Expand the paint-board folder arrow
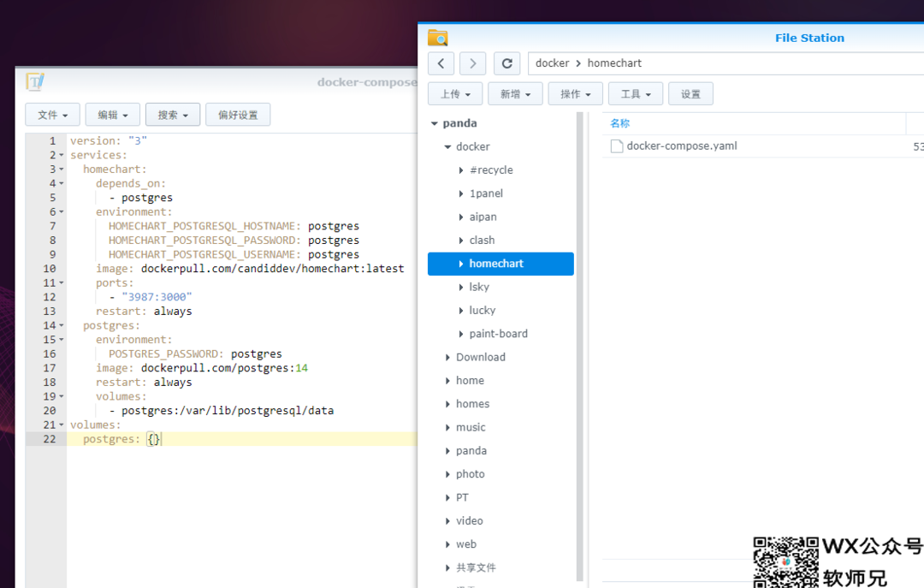The image size is (924, 588). tap(461, 334)
